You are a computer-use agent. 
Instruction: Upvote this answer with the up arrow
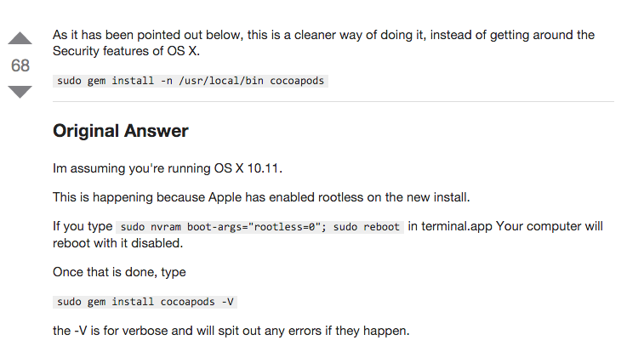pos(20,38)
